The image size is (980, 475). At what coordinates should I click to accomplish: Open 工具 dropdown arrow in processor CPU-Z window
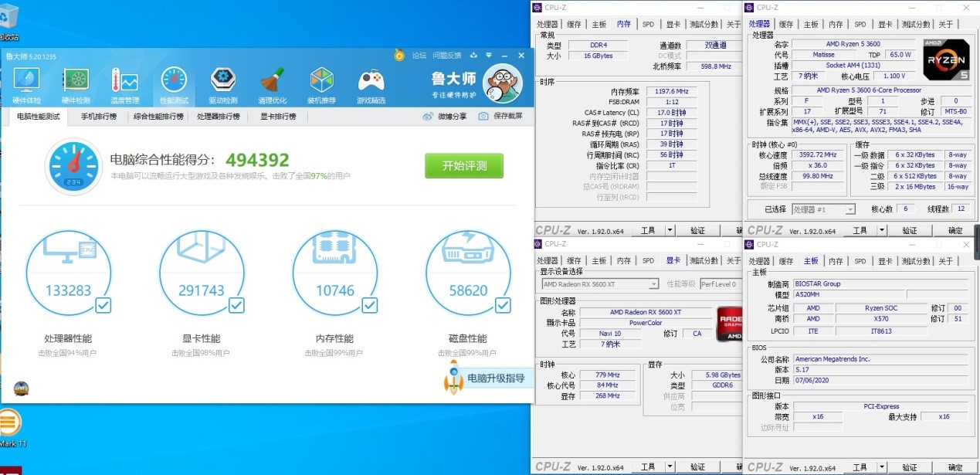[x=881, y=230]
